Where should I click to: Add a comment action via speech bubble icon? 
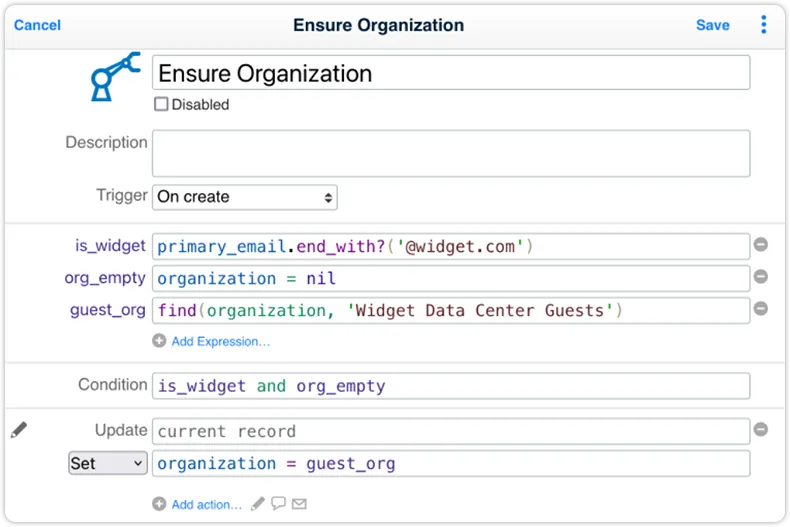[x=278, y=503]
